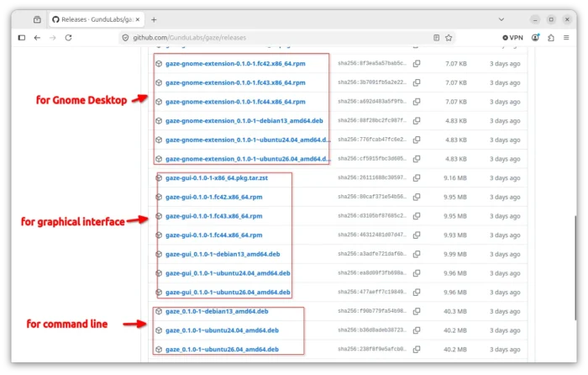Download gaze-gui-0.1.0-1.fc42.x86_64.rpm
This screenshot has height=375, width=588.
point(213,197)
